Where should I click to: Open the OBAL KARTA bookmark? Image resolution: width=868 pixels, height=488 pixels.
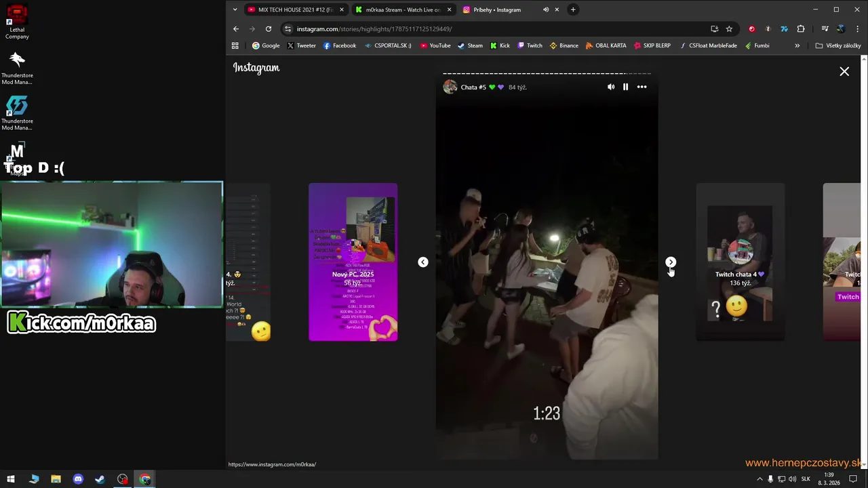606,45
